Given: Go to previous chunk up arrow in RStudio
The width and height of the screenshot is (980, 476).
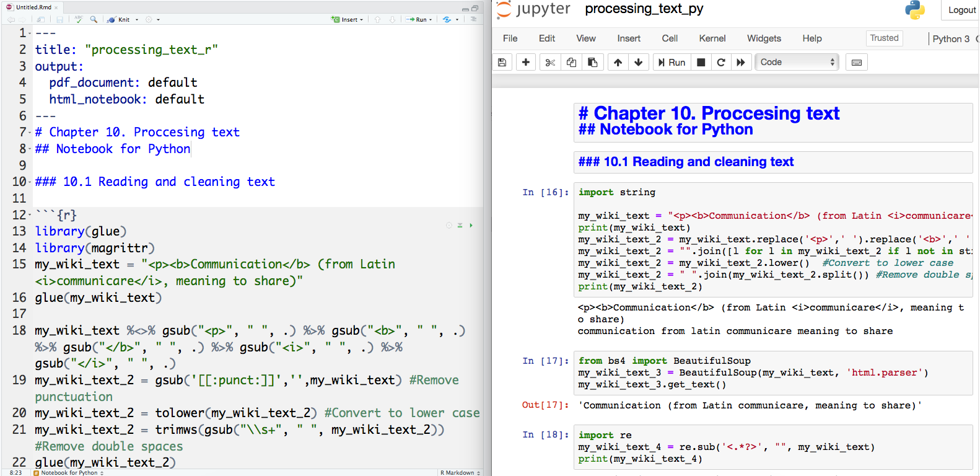Looking at the screenshot, I should (x=377, y=20).
